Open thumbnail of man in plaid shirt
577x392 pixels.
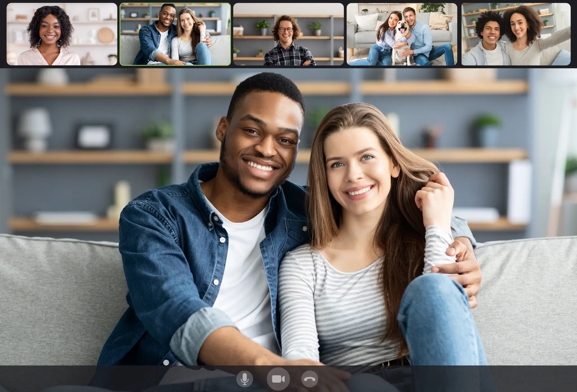coord(288,34)
